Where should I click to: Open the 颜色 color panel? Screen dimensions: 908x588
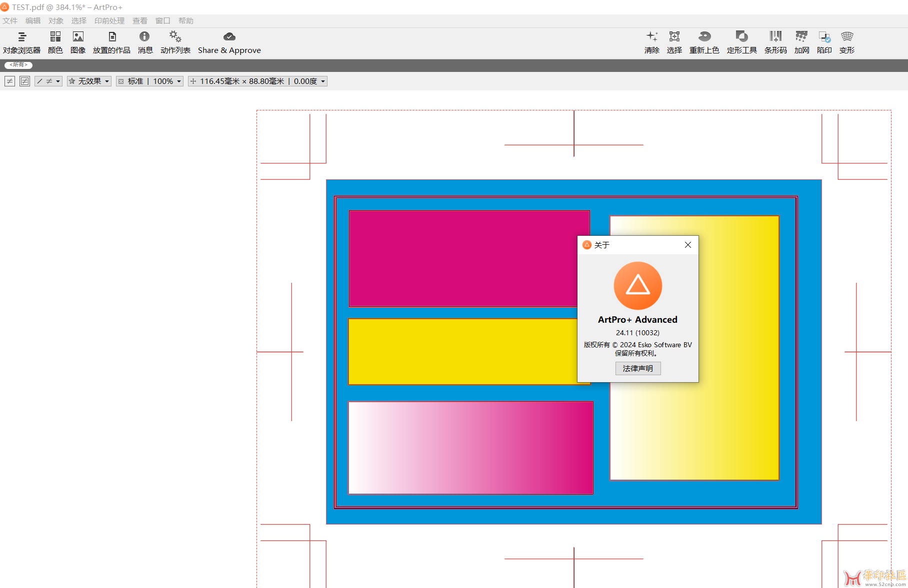[55, 42]
